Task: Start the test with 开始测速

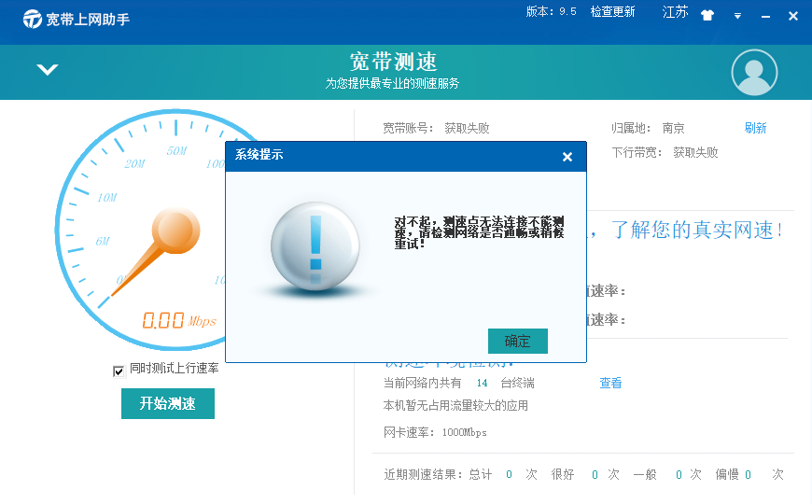Action: click(168, 403)
